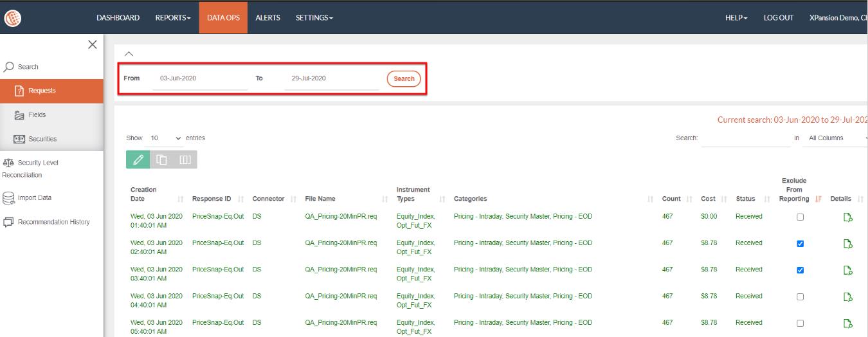Click the From date input field
This screenshot has width=868, height=337.
click(x=199, y=78)
